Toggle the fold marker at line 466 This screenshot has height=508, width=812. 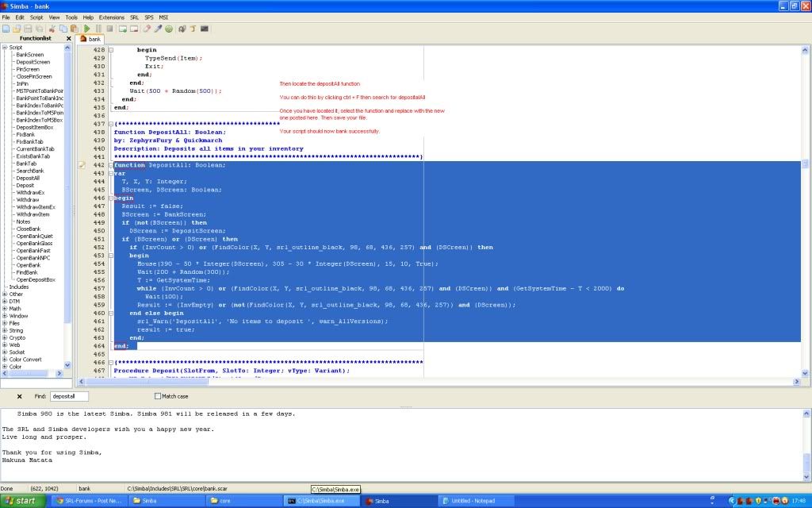pos(110,362)
